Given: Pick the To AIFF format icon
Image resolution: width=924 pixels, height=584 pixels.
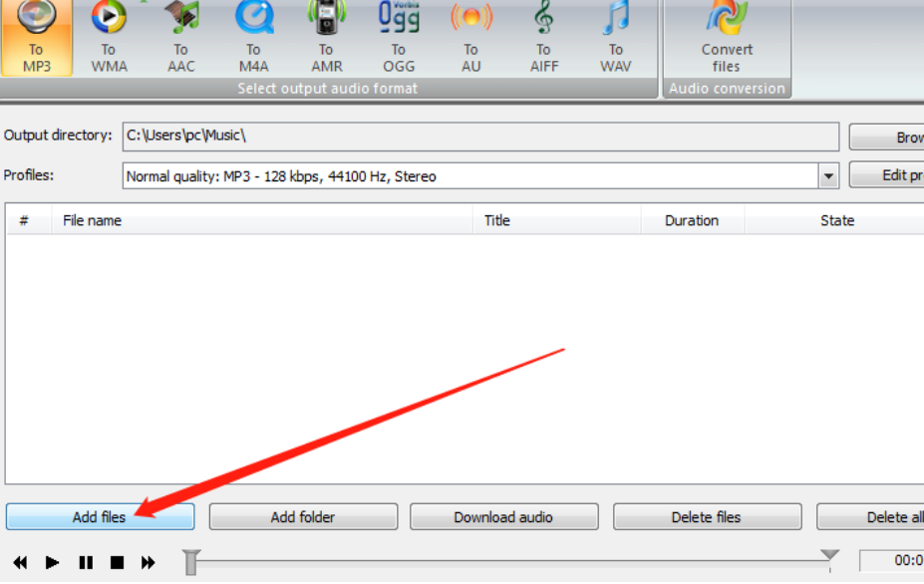Looking at the screenshot, I should tap(544, 38).
